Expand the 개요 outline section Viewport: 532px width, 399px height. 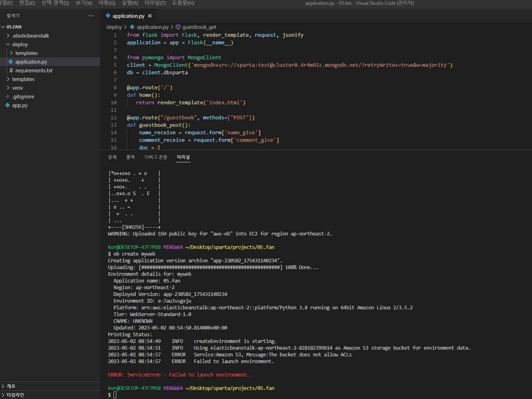[x=3, y=386]
